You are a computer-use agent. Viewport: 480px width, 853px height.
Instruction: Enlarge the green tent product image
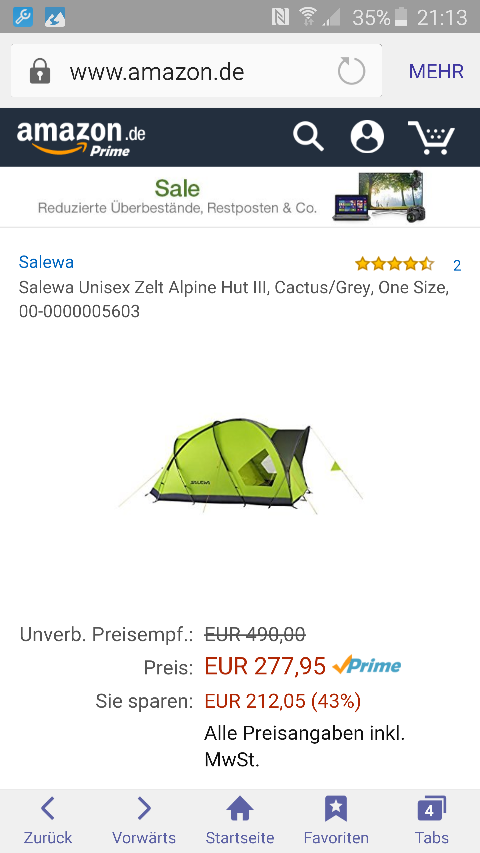pyautogui.click(x=240, y=466)
